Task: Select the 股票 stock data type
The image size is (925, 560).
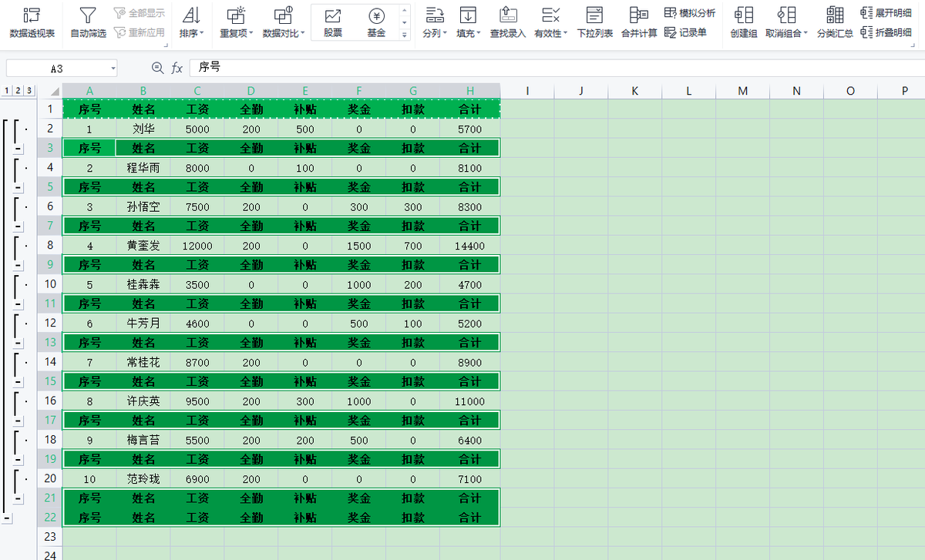Action: [x=333, y=23]
